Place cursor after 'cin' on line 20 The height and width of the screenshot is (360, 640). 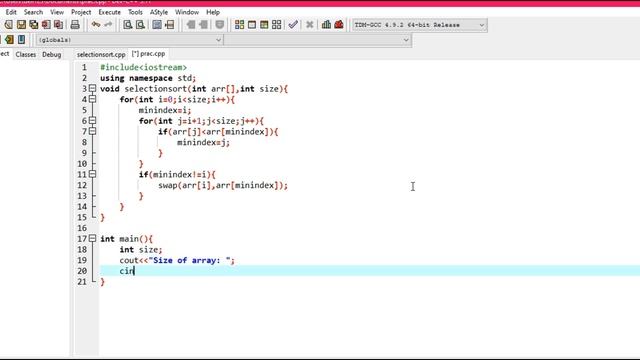point(134,271)
